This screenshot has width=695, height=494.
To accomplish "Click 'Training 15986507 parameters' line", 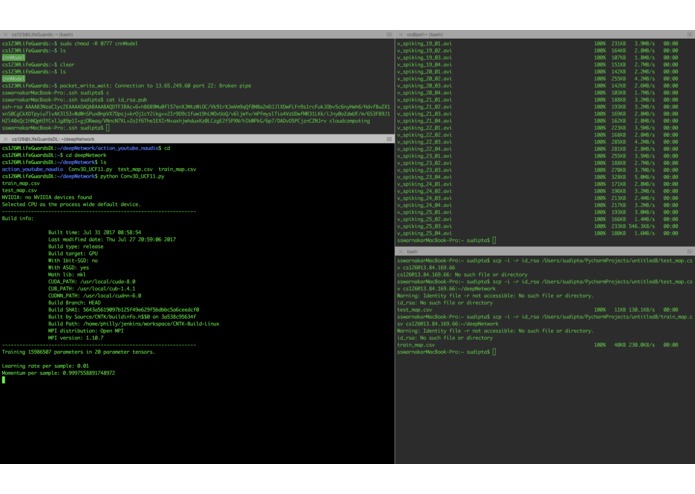I will 78,352.
